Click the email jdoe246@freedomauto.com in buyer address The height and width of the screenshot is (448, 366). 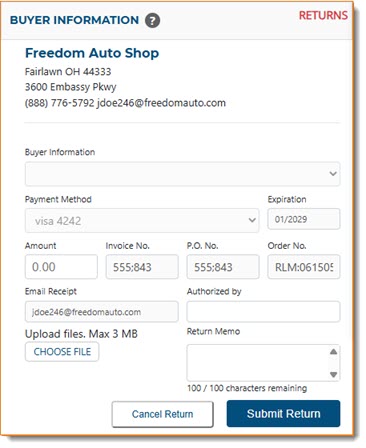[161, 103]
